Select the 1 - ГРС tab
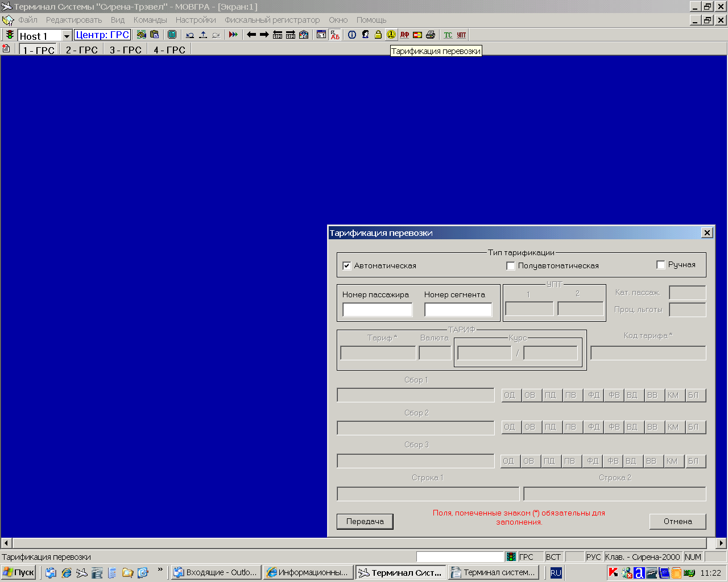Screen dimensions: 728x582 pos(39,49)
